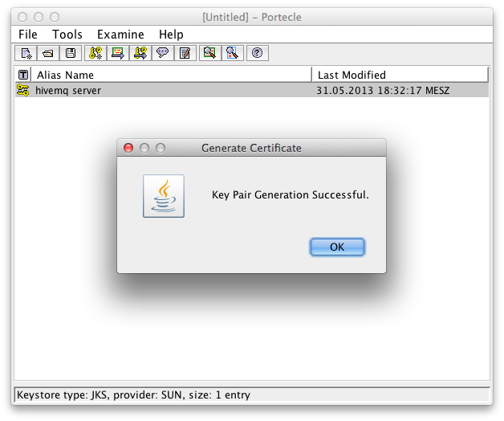The width and height of the screenshot is (504, 421).
Task: Open the Help menu
Action: pos(171,35)
